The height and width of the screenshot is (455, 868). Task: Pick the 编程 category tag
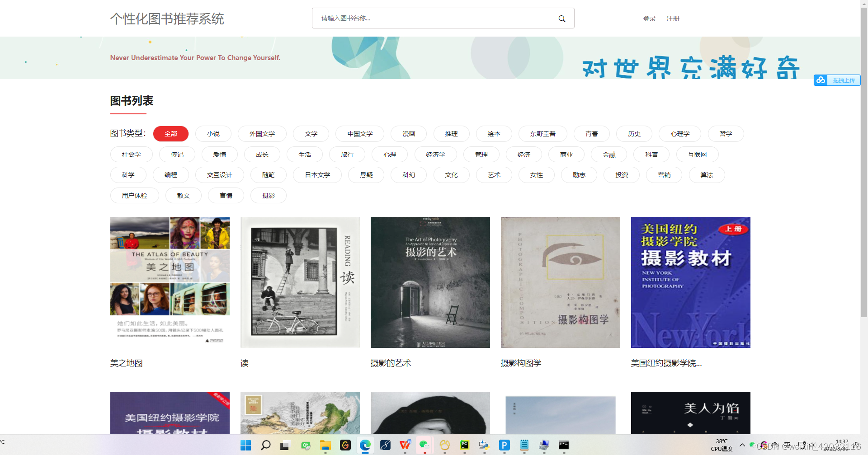click(170, 175)
